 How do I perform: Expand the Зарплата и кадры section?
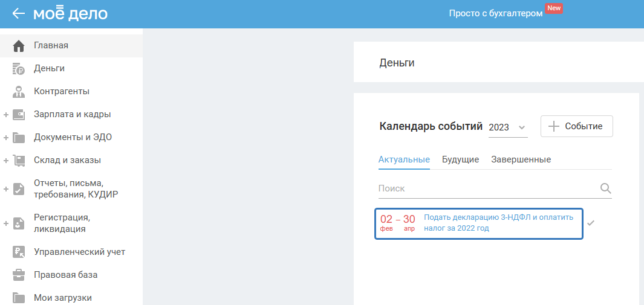point(6,115)
